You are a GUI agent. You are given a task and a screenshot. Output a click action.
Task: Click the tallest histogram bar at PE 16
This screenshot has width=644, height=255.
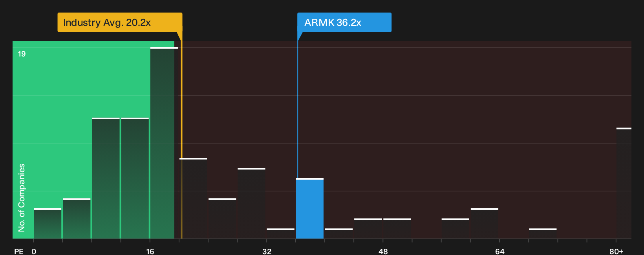(164, 143)
